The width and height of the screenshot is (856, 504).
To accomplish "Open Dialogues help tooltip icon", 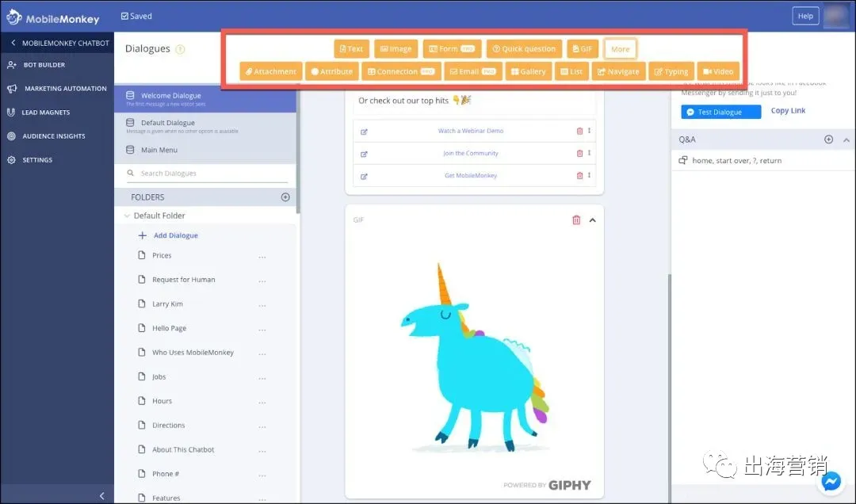I will pyautogui.click(x=180, y=49).
